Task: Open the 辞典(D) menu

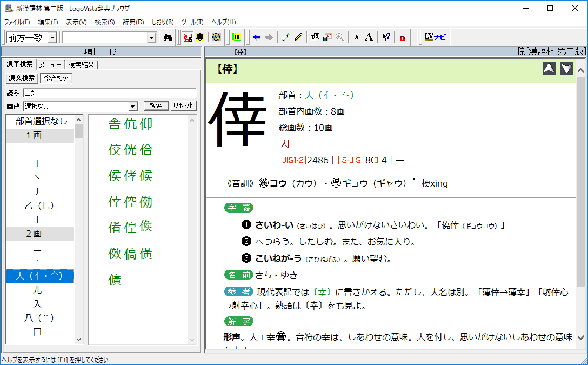Action: point(133,22)
